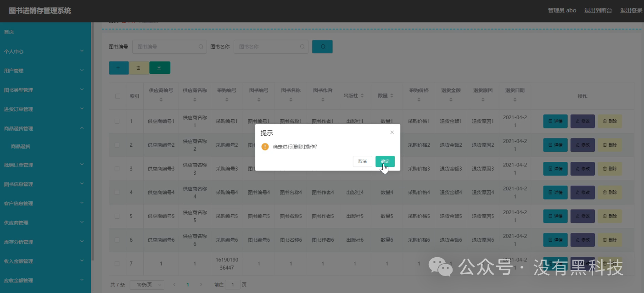Click the search magnifier button
Image resolution: width=644 pixels, height=293 pixels.
pos(322,47)
